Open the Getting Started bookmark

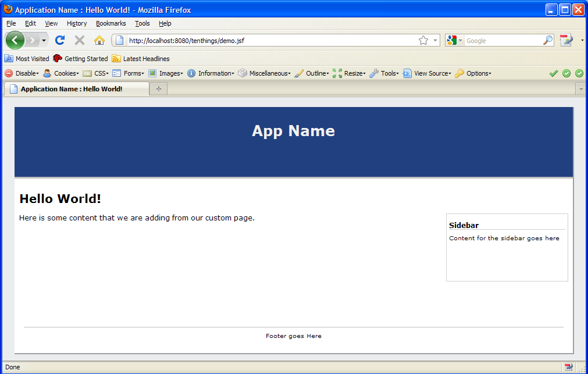[81, 59]
